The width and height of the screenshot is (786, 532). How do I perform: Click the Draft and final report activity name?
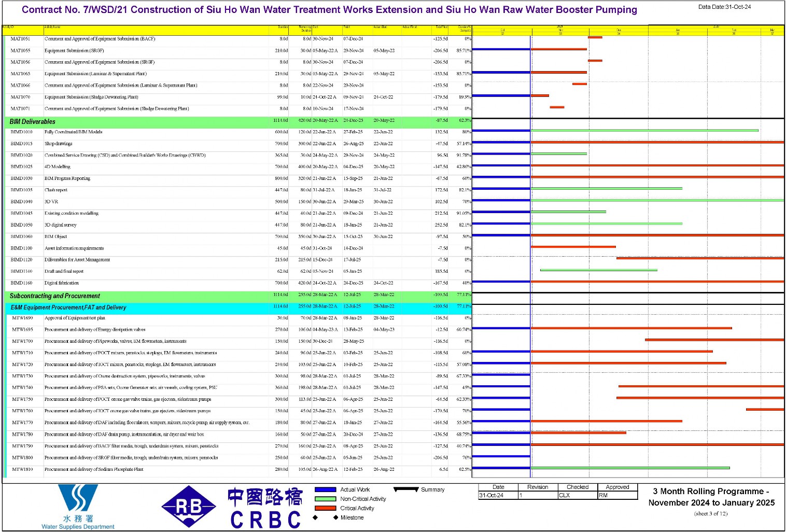coord(64,272)
